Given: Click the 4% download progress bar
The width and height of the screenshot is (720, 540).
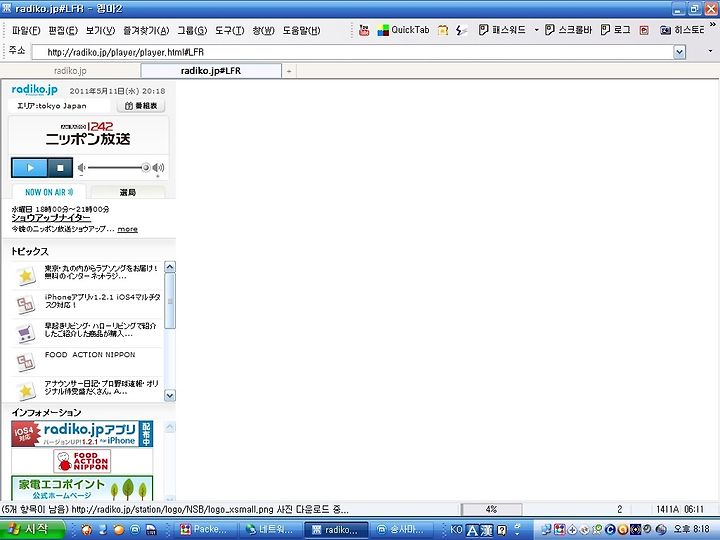Looking at the screenshot, I should click(x=491, y=509).
